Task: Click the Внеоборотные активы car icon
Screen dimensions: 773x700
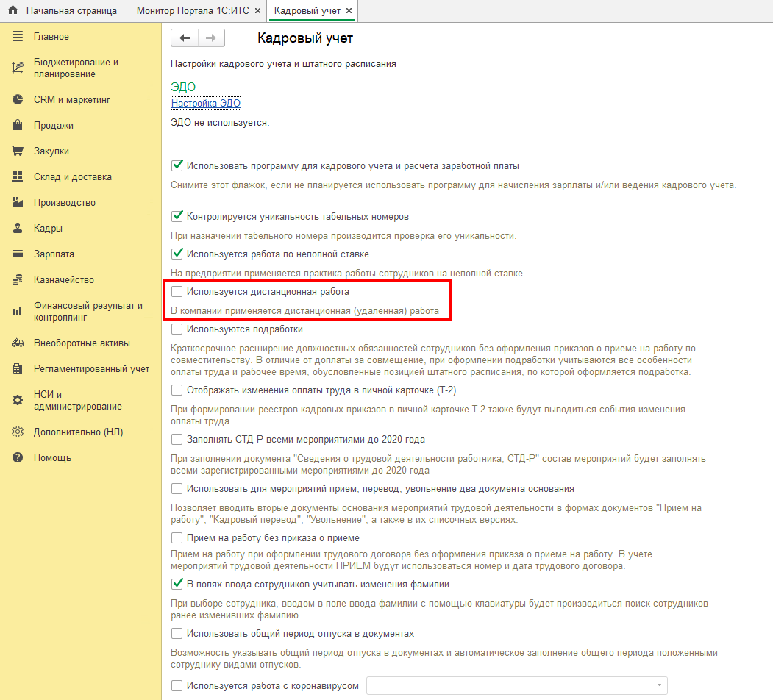Action: (x=18, y=343)
